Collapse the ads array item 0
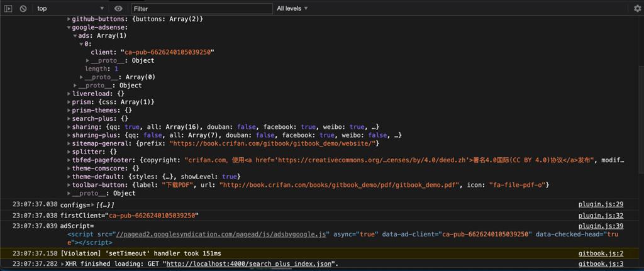The height and width of the screenshot is (271, 644). (x=82, y=44)
